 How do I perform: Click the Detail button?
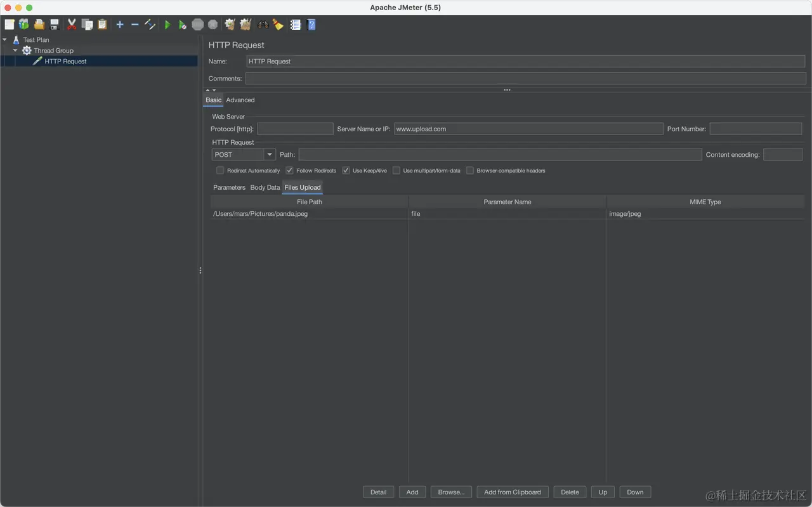coord(379,492)
